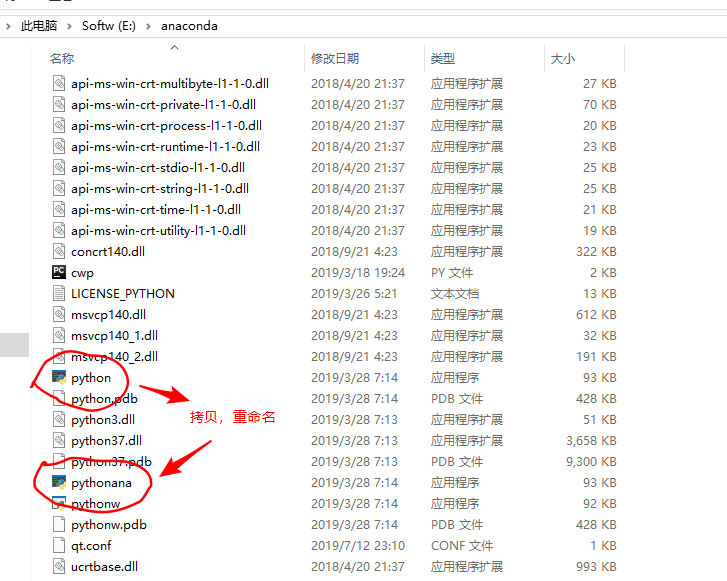The width and height of the screenshot is (727, 581).
Task: Sort files by 大小 column header
Action: (563, 58)
